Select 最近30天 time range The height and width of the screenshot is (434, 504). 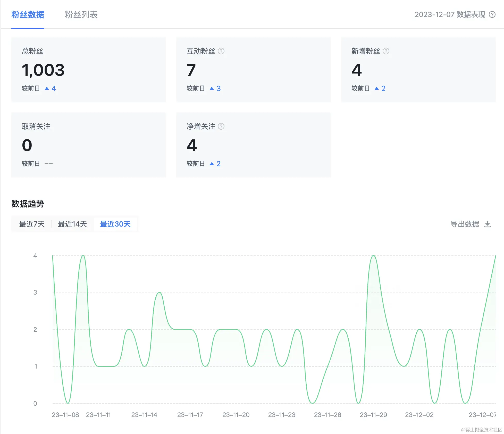[115, 224]
